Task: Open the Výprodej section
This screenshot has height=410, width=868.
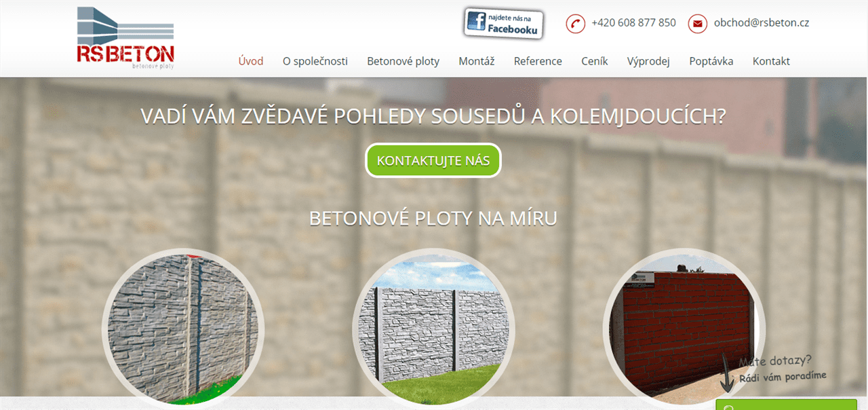Action: click(648, 61)
